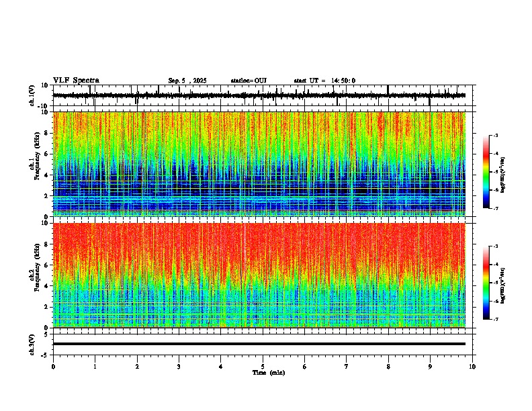The width and height of the screenshot is (532, 411).
Task: Click the 8 minute tick label on Time axis
Action: tap(388, 367)
